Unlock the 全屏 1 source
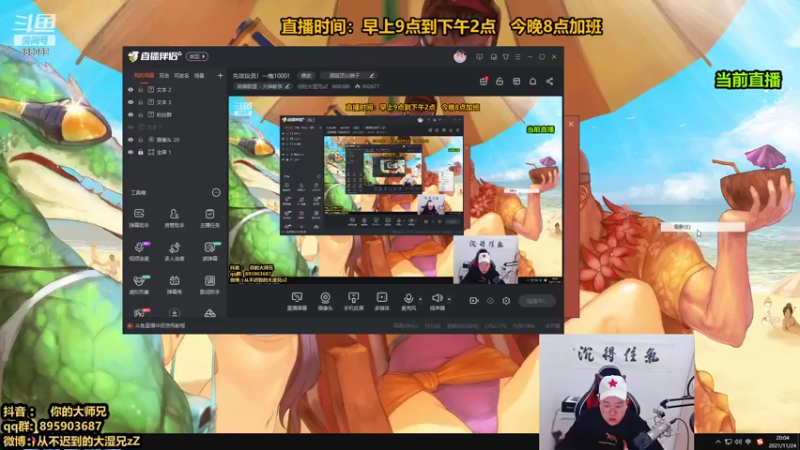 point(141,152)
